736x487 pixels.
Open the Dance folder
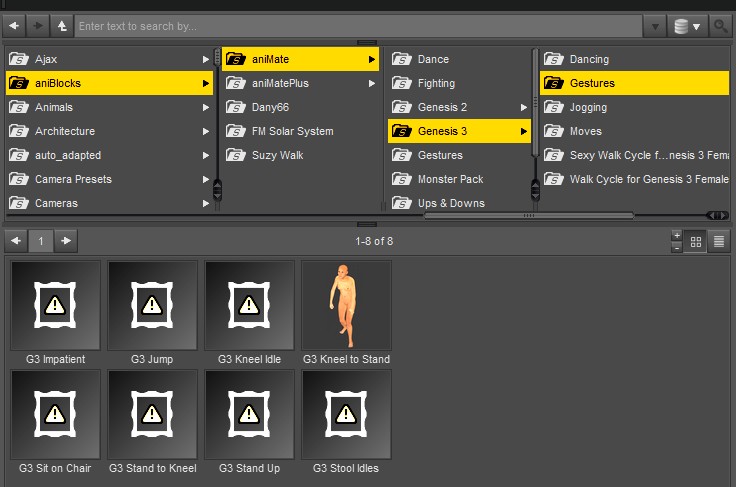(x=459, y=59)
